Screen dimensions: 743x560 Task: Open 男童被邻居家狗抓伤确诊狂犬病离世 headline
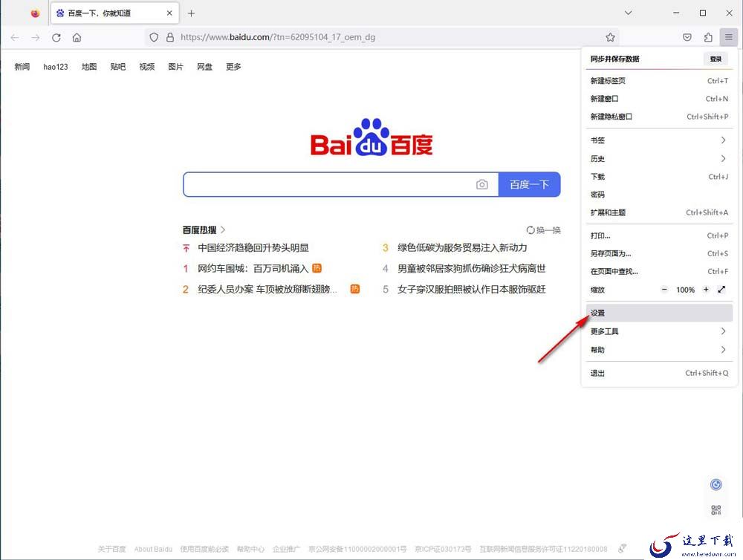tap(472, 269)
